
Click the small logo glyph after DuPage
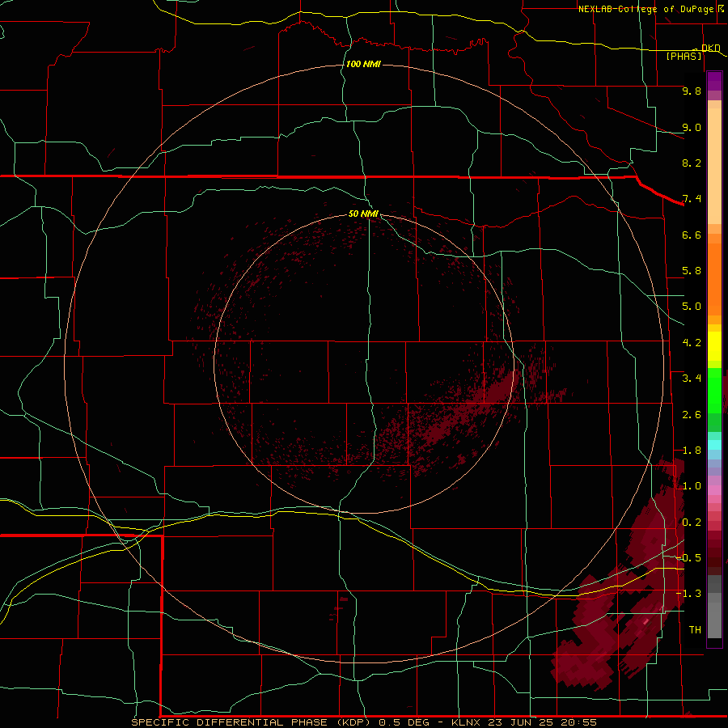tap(720, 8)
